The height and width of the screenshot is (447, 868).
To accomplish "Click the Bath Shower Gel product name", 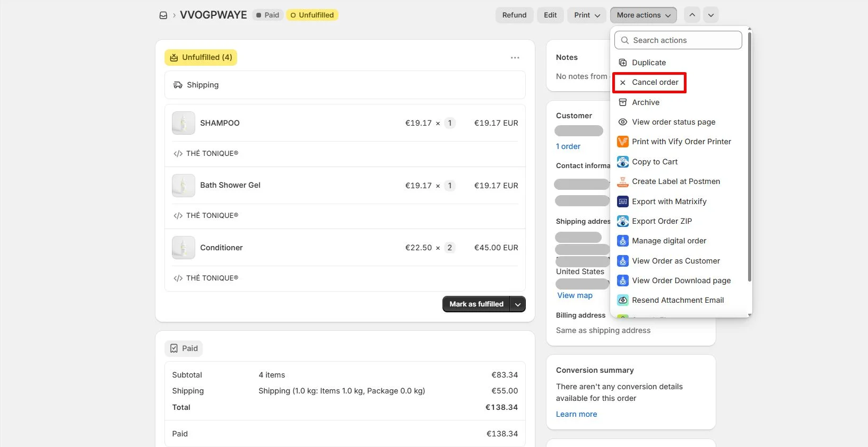I will pyautogui.click(x=230, y=185).
